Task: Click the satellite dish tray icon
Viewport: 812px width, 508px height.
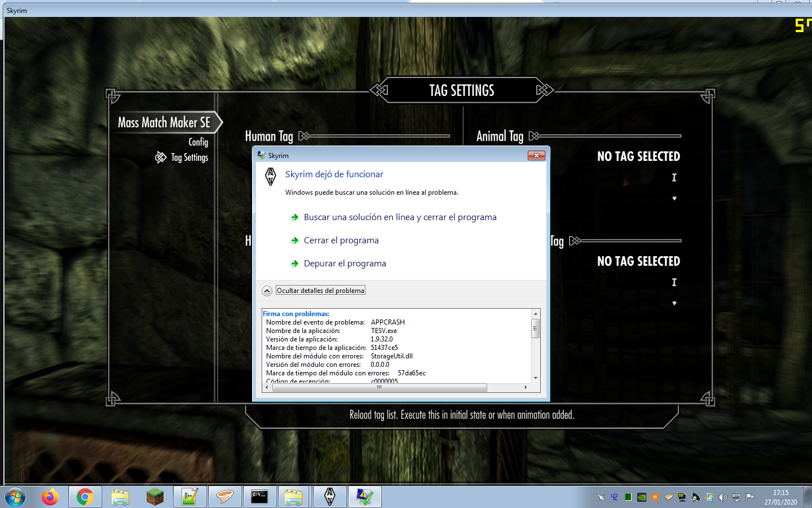Action: coord(695,497)
